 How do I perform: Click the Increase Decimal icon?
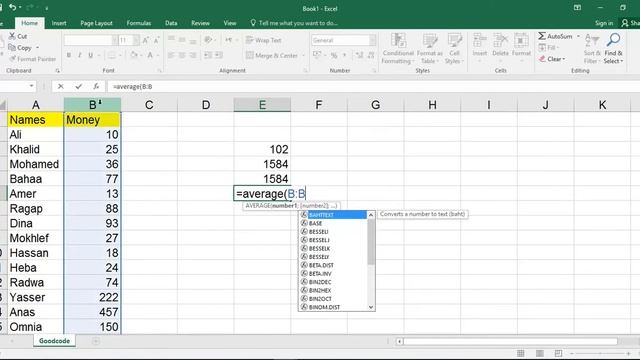point(360,55)
